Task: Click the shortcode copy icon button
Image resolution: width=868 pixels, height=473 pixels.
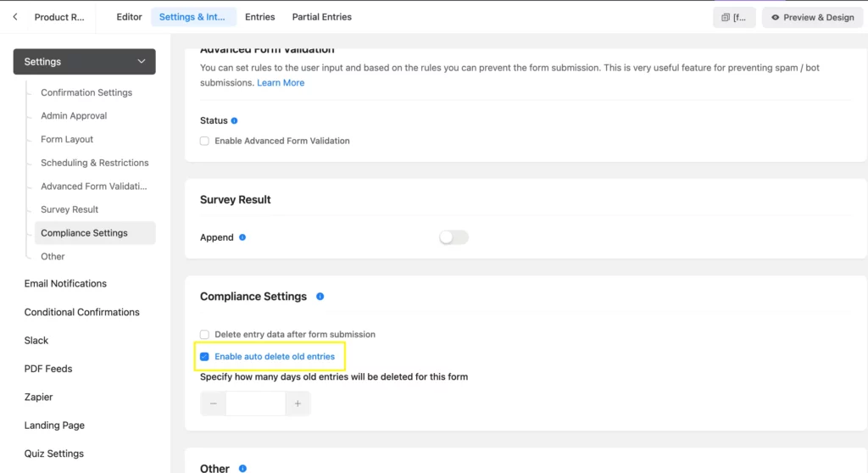Action: (734, 17)
